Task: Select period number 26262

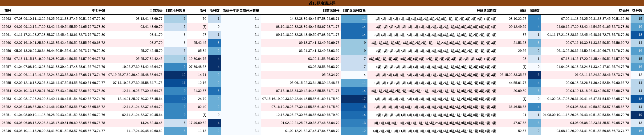Action: click(x=6, y=26)
